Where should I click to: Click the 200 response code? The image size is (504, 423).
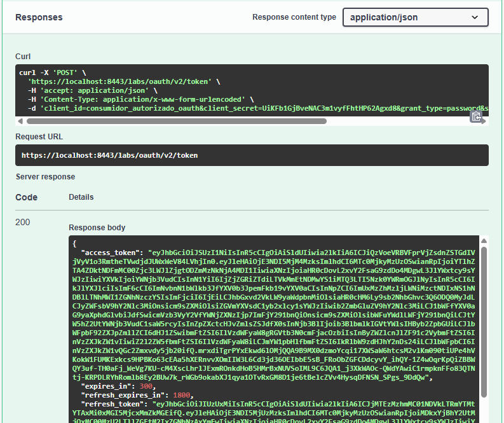(22, 222)
